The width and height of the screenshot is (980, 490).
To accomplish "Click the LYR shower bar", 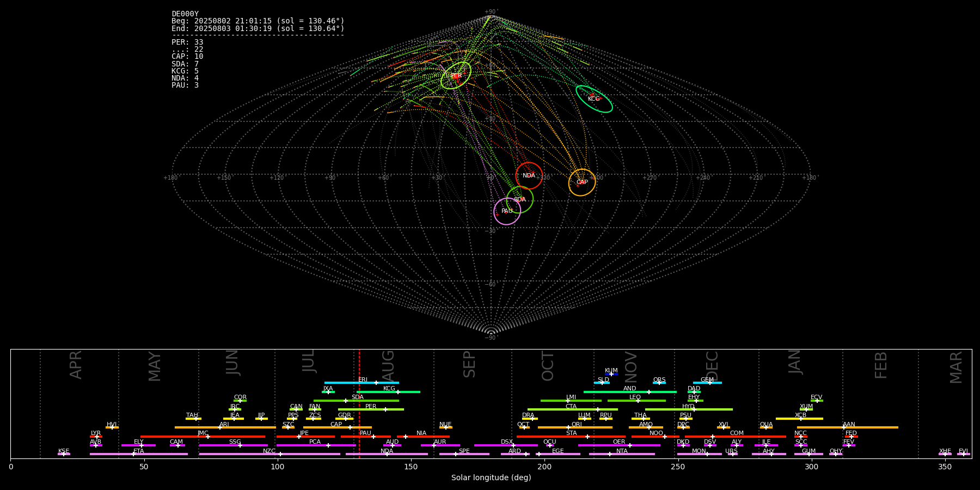I will pos(96,436).
